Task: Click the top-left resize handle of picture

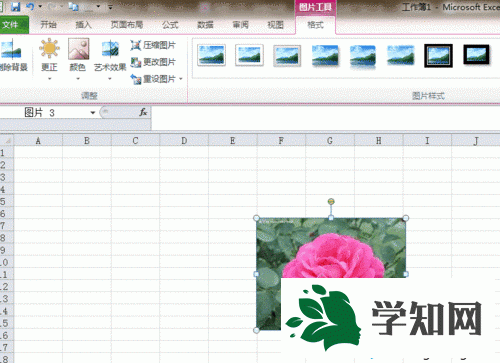Action: tap(256, 218)
